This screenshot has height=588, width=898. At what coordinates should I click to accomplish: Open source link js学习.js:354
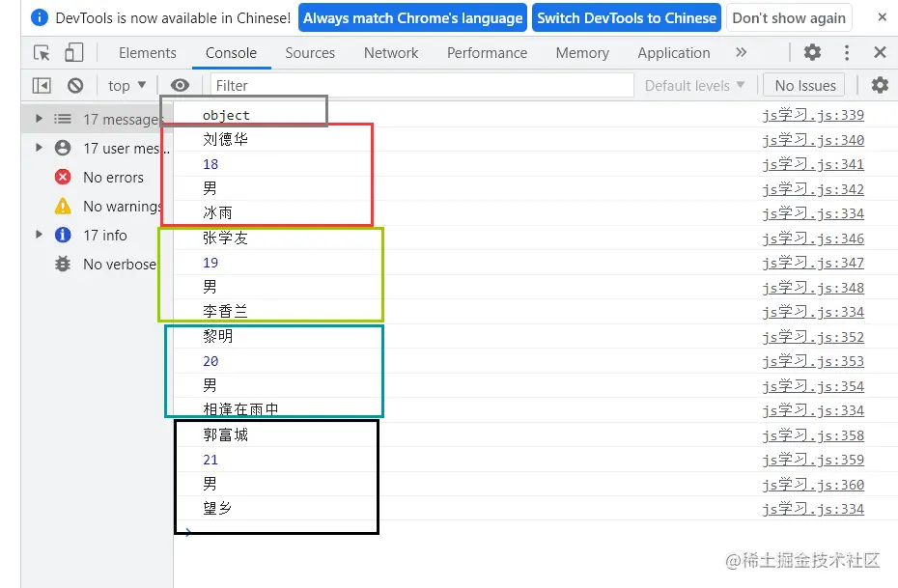(813, 386)
